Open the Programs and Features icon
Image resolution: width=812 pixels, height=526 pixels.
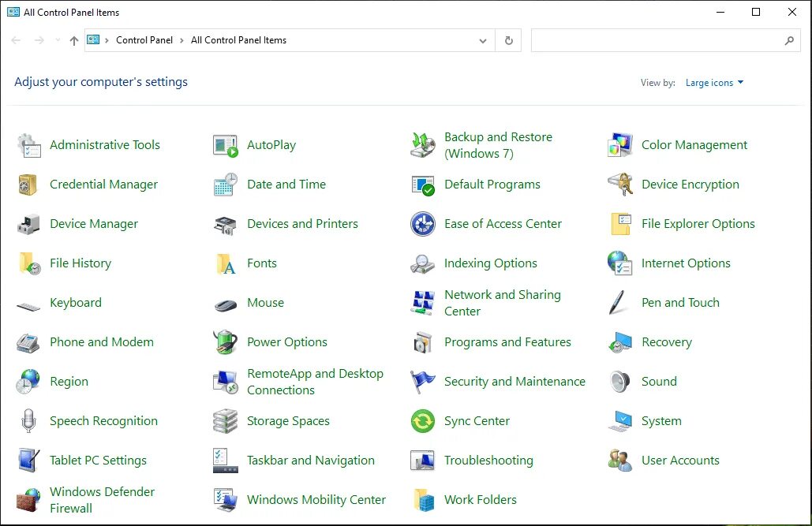coord(423,342)
